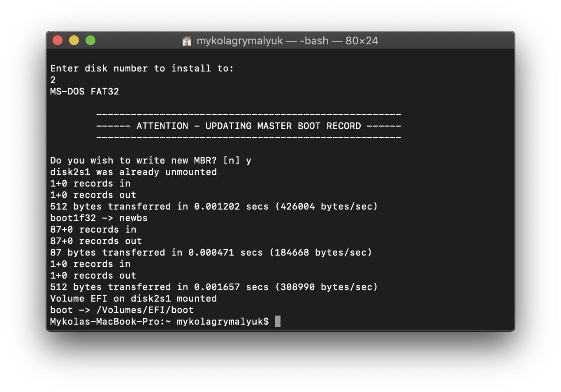
Task: Click the line Volume EFI on disk2s1 mounted
Action: 133,298
